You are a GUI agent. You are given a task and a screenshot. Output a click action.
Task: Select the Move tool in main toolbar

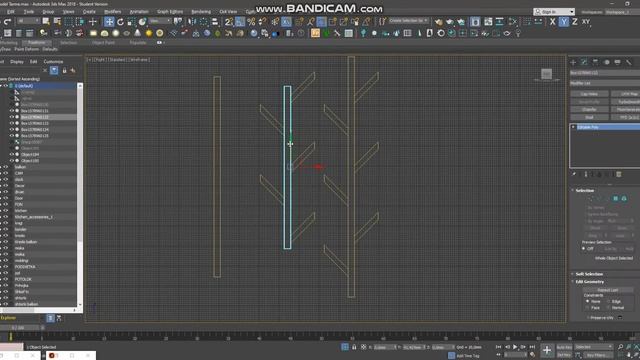pos(109,22)
